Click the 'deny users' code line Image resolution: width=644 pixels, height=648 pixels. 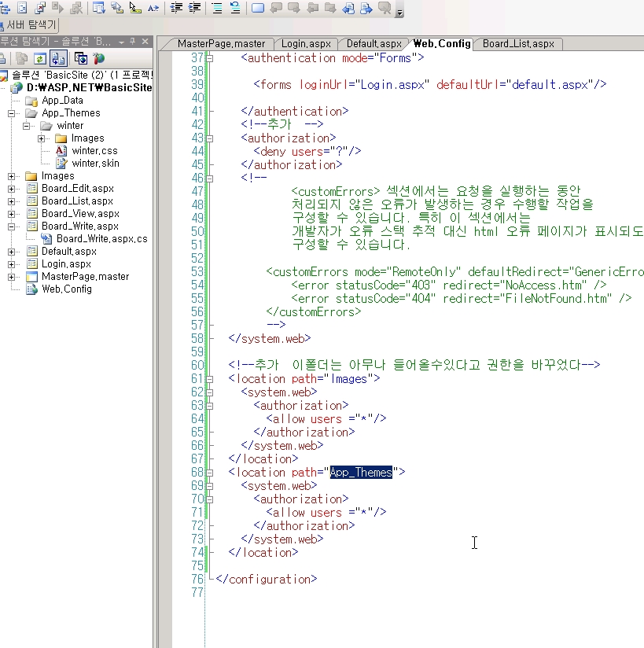click(x=307, y=152)
